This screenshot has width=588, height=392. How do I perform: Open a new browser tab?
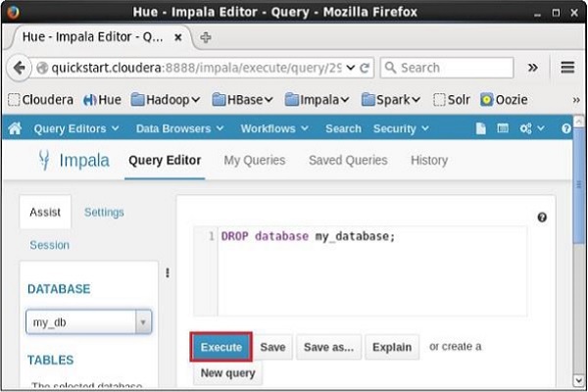coord(205,37)
